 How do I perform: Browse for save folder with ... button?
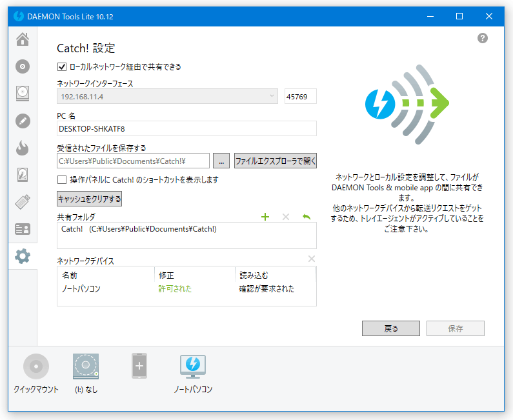pyautogui.click(x=221, y=161)
